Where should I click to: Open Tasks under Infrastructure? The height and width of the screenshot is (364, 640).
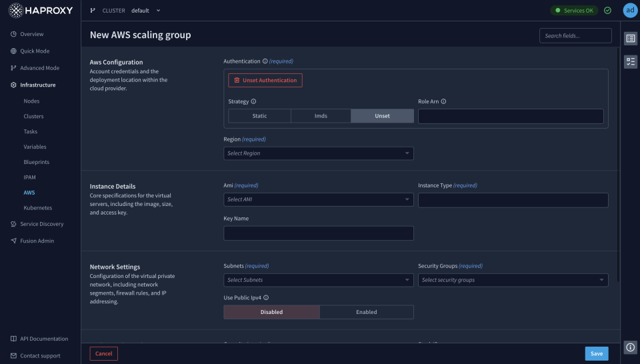[31, 131]
